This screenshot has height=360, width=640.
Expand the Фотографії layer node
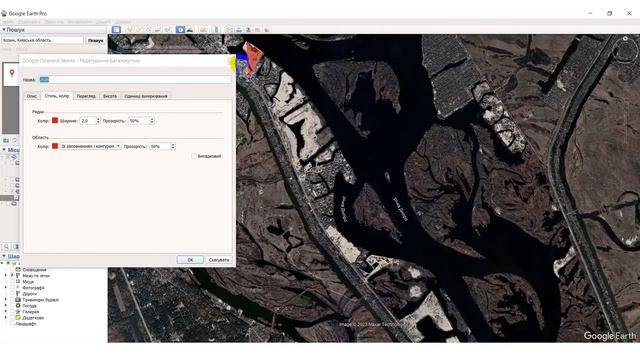tap(6, 288)
